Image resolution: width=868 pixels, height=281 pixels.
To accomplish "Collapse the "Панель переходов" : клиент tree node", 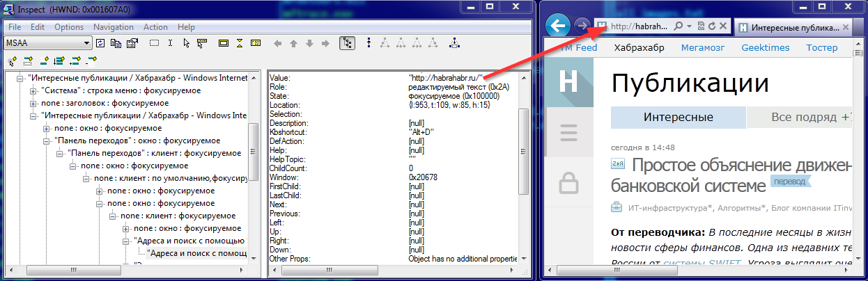I will tap(60, 153).
